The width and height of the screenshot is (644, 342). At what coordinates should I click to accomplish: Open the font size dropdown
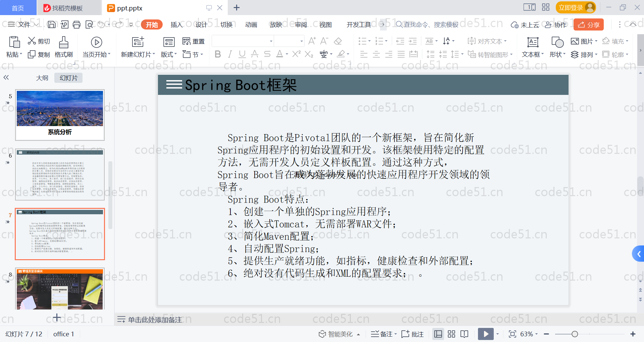pos(302,41)
